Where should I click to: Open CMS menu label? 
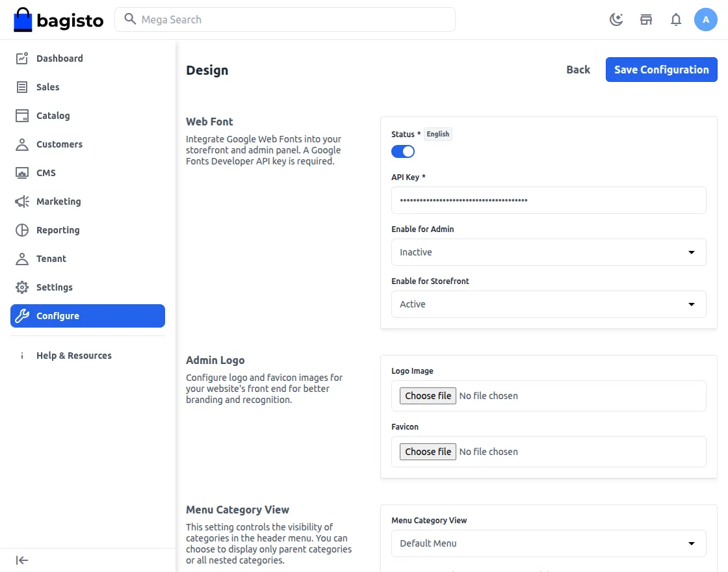[46, 173]
